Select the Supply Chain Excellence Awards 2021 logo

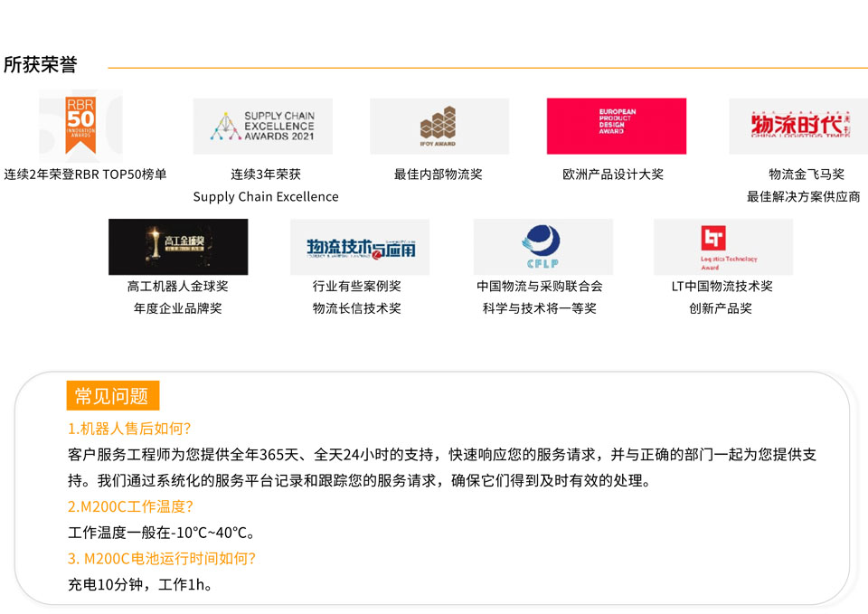(262, 127)
